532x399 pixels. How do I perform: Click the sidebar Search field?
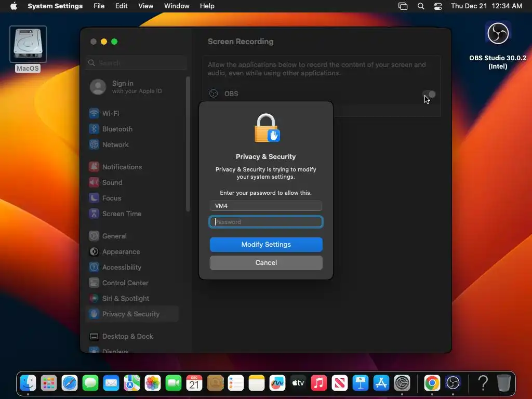(x=136, y=63)
